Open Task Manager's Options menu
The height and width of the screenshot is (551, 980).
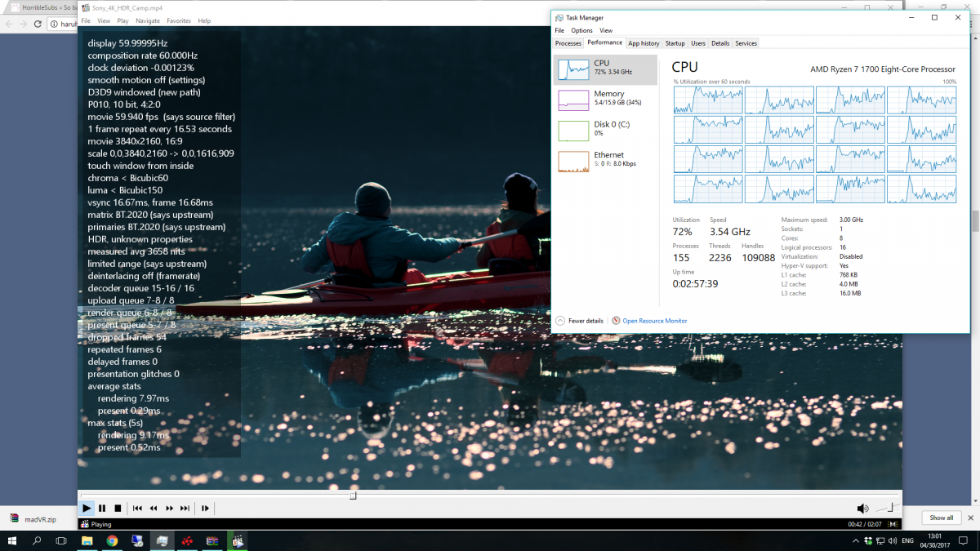[x=581, y=31]
